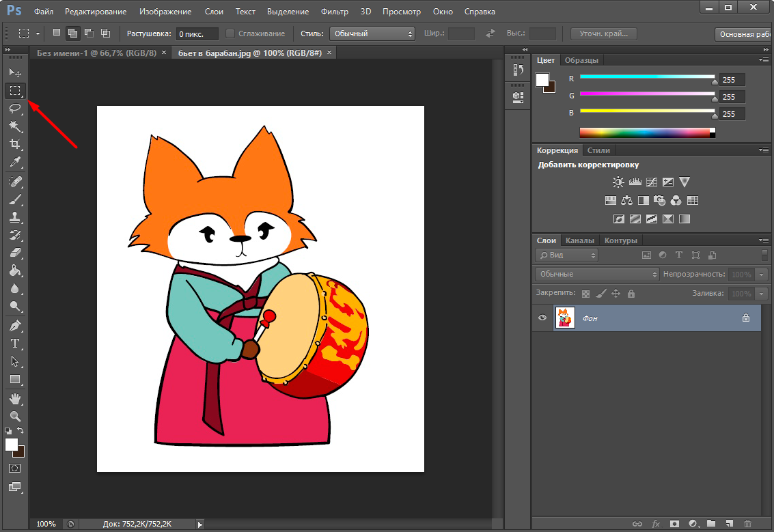This screenshot has height=532, width=774.
Task: Select the Path Selection tool
Action: (15, 361)
